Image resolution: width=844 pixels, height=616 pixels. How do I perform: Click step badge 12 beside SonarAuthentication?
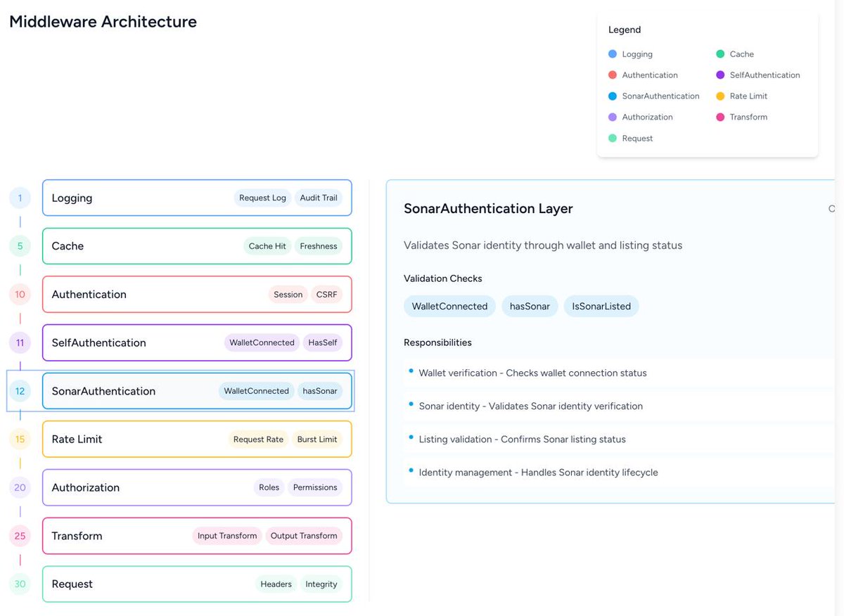pyautogui.click(x=19, y=391)
